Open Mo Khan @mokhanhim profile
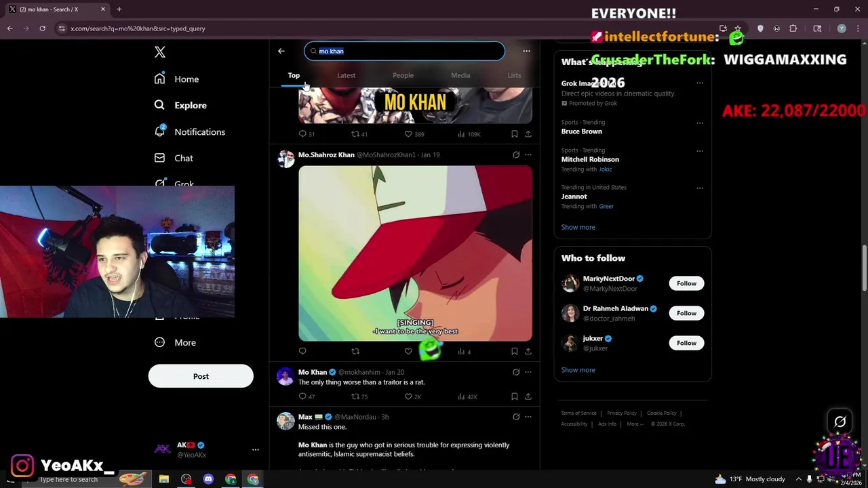The width and height of the screenshot is (868, 488). click(313, 372)
